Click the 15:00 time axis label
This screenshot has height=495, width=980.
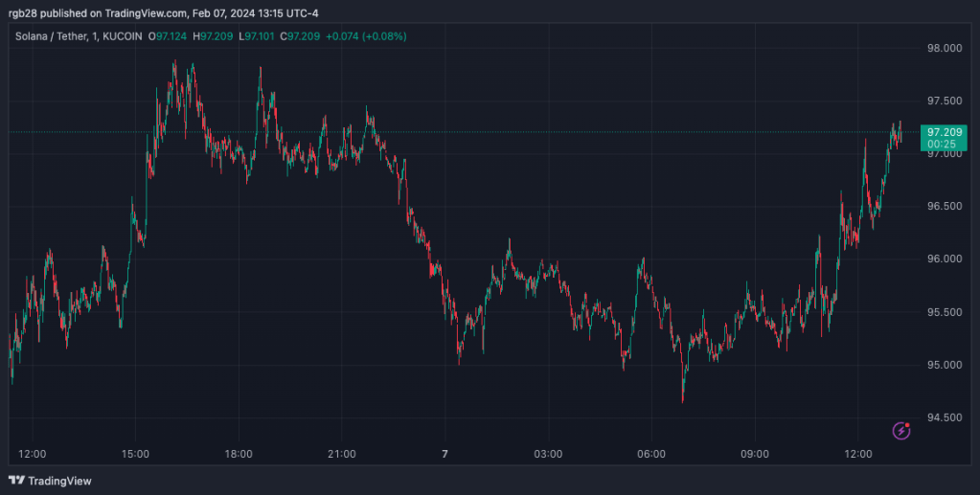pos(135,454)
